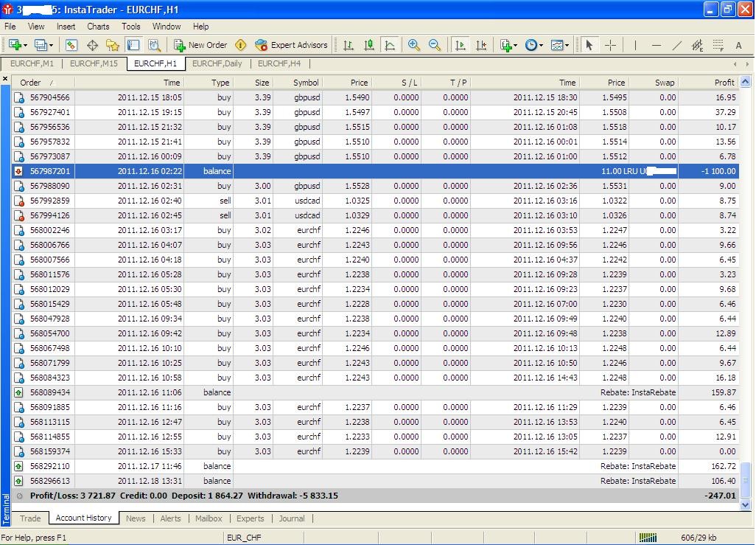Open the Mailbox terminal tab
The width and height of the screenshot is (756, 545).
[x=209, y=518]
